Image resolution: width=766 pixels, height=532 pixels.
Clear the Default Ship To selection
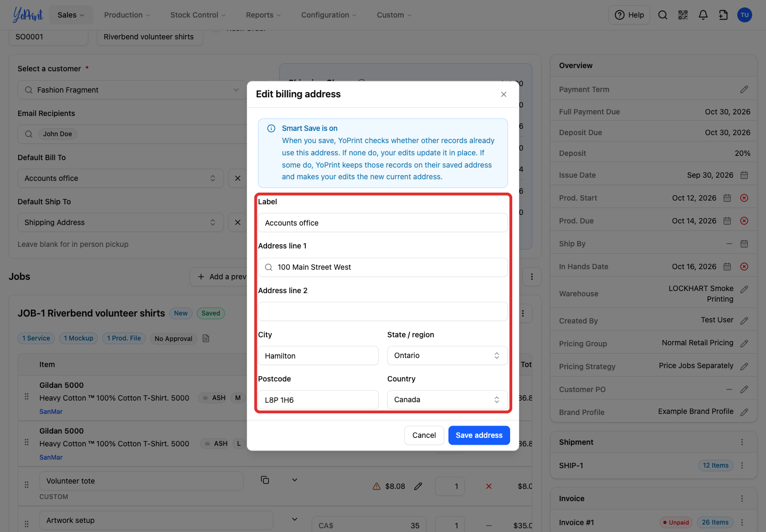pyautogui.click(x=238, y=222)
